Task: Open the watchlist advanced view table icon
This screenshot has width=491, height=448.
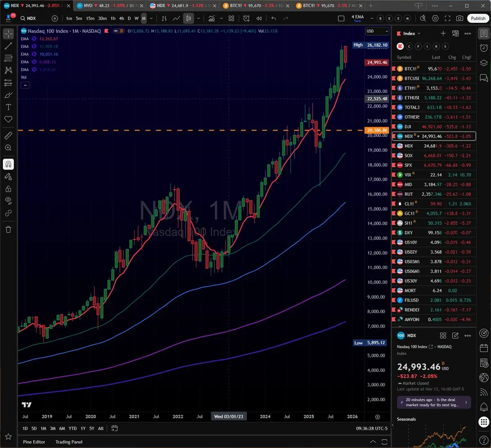Action: point(455,34)
